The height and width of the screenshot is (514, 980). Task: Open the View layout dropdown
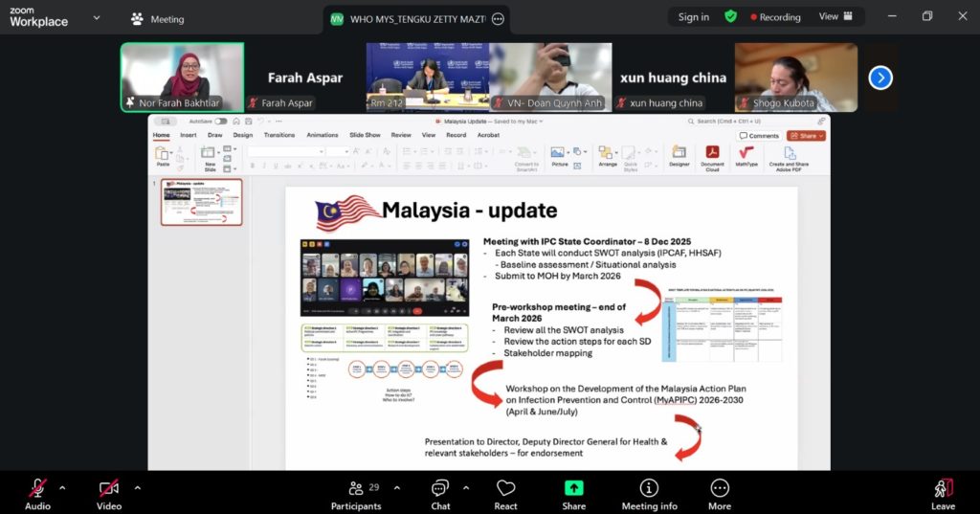coord(835,16)
